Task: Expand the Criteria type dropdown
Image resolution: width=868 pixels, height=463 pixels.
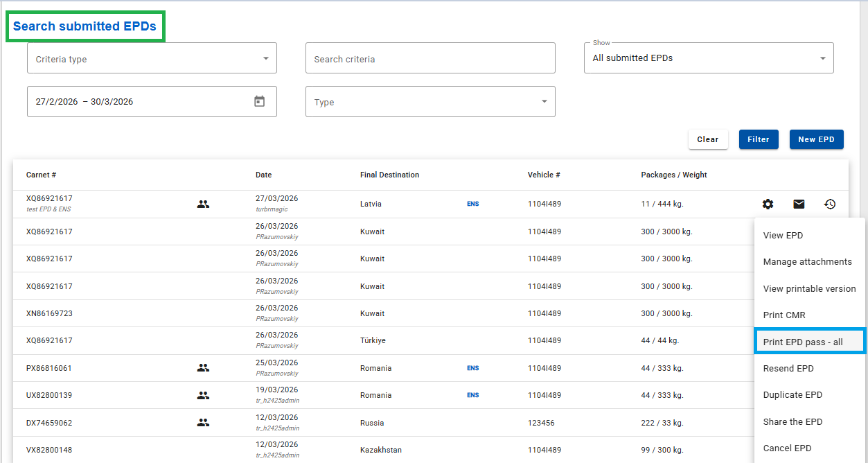Action: point(152,59)
